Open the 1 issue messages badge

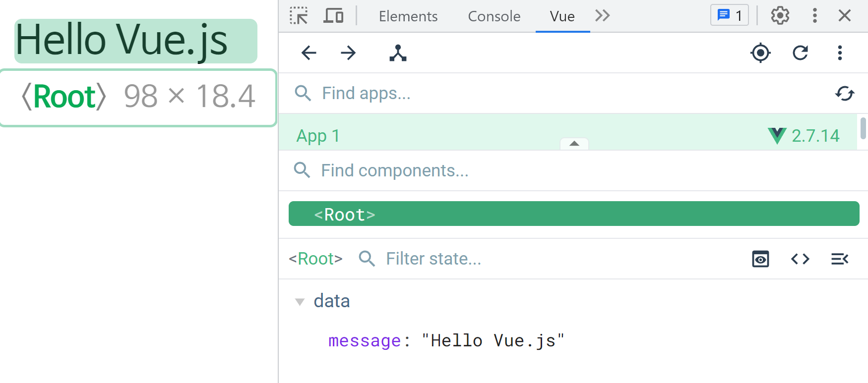[730, 16]
